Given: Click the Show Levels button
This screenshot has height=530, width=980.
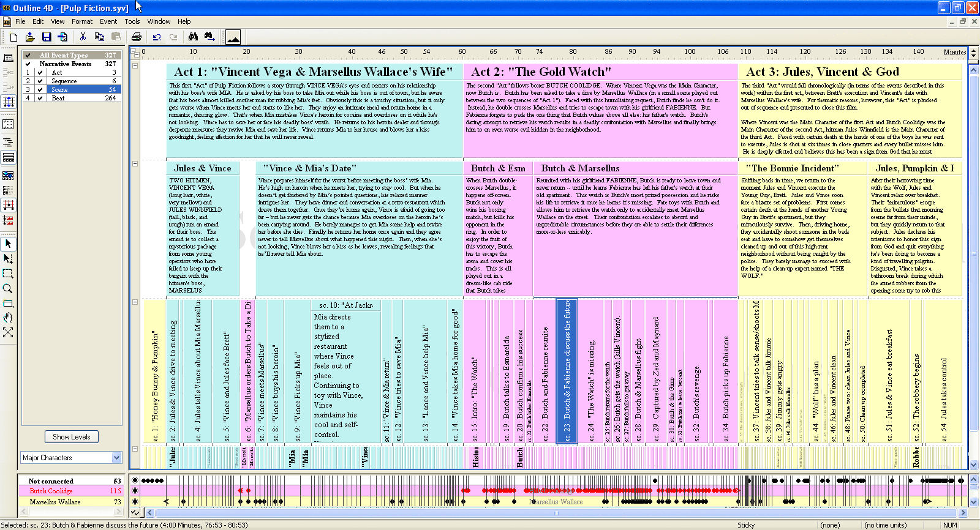Looking at the screenshot, I should [71, 436].
